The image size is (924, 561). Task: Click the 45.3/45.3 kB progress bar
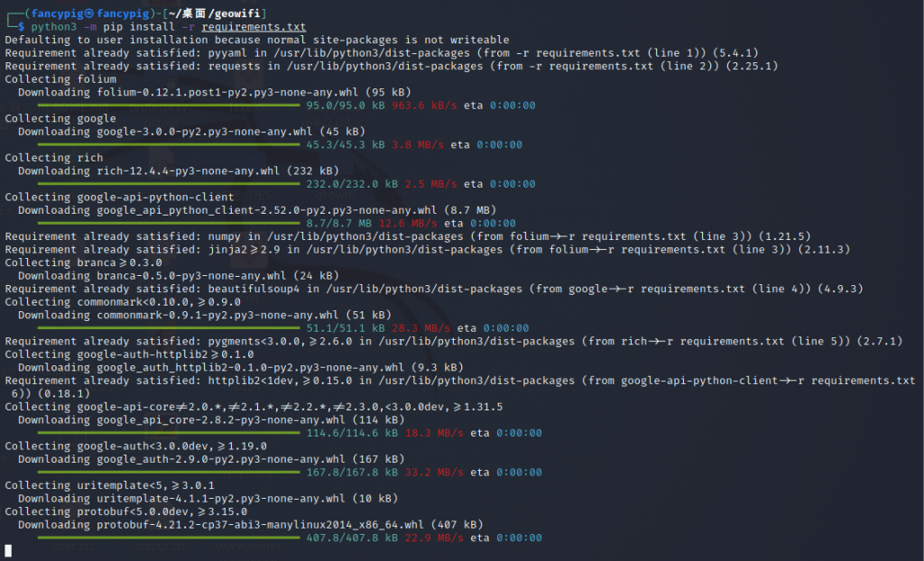click(169, 144)
